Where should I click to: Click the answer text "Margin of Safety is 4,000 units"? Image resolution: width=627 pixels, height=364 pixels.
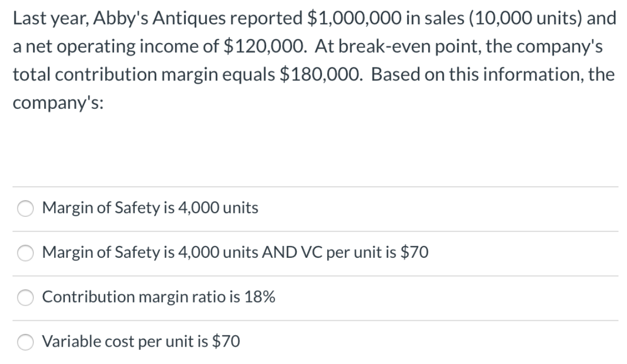(150, 208)
